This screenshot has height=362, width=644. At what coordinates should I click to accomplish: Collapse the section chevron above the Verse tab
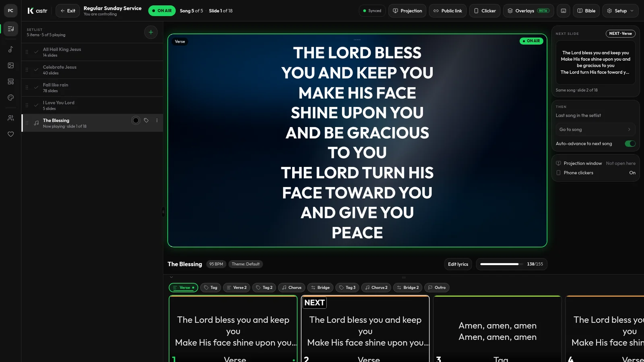pos(171,277)
